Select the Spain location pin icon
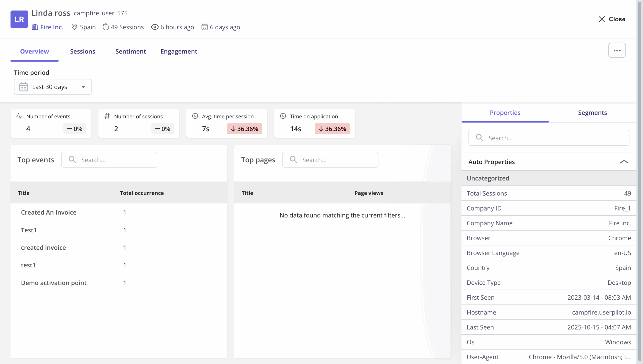The height and width of the screenshot is (364, 643). (x=74, y=27)
